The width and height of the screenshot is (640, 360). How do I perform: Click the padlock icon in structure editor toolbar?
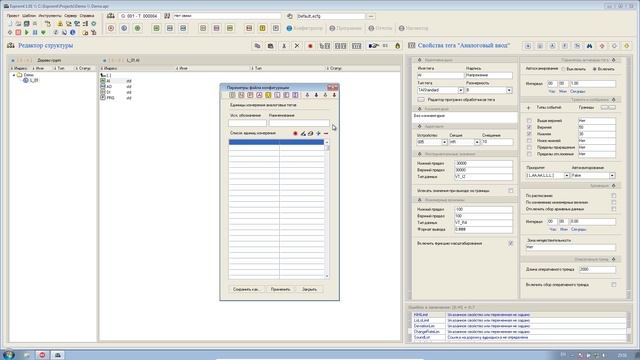pos(398,46)
